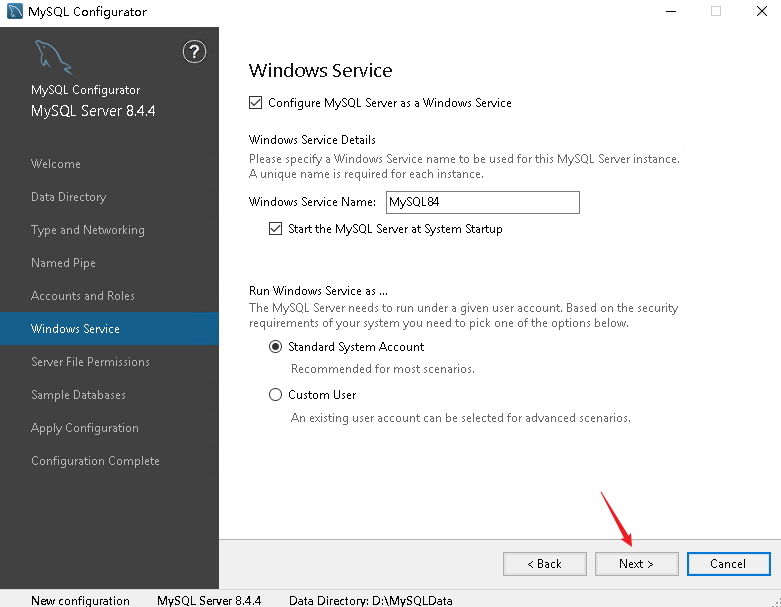
Task: Select the Data Directory sidebar step
Action: pyautogui.click(x=69, y=197)
